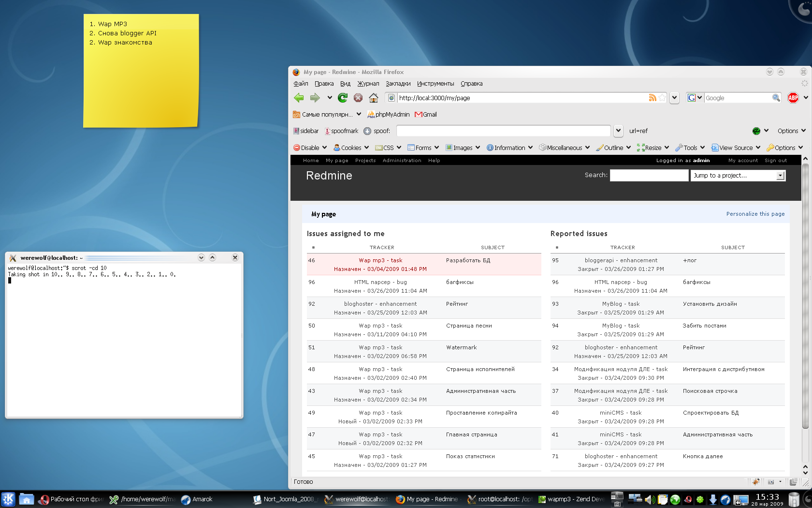This screenshot has width=812, height=508.
Task: Expand the address bar URL dropdown
Action: click(674, 98)
